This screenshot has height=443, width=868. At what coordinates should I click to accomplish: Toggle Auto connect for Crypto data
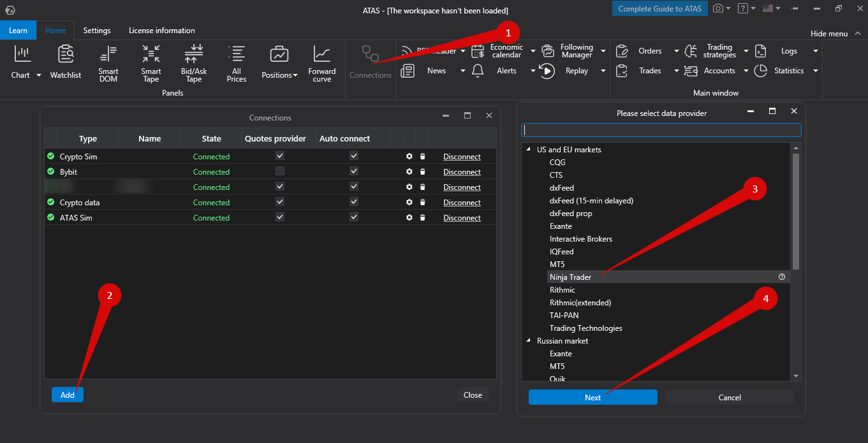(354, 201)
